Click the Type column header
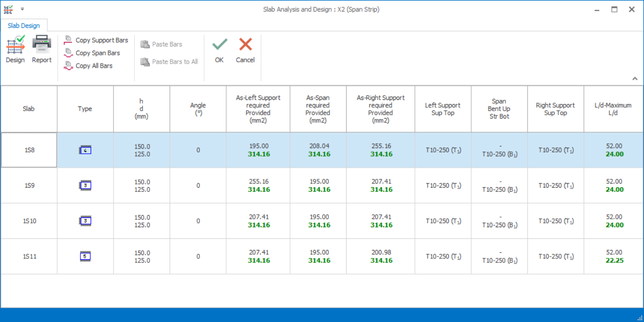 pyautogui.click(x=85, y=109)
